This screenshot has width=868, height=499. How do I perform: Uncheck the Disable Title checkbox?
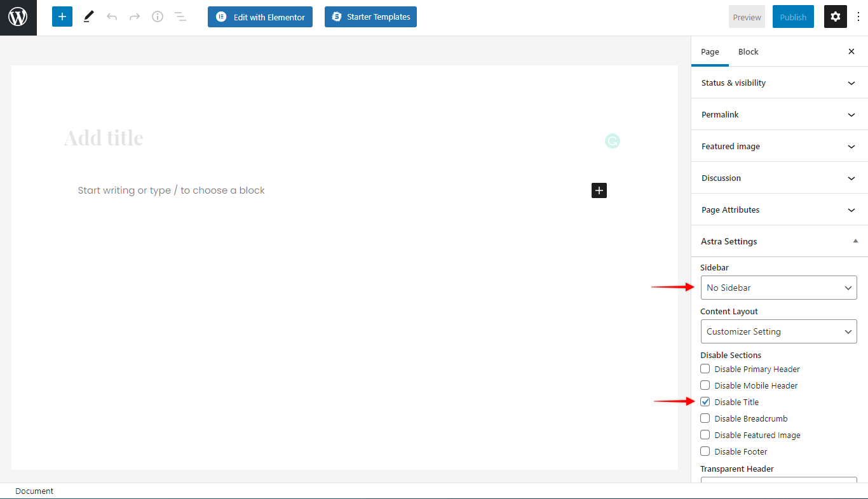[705, 402]
